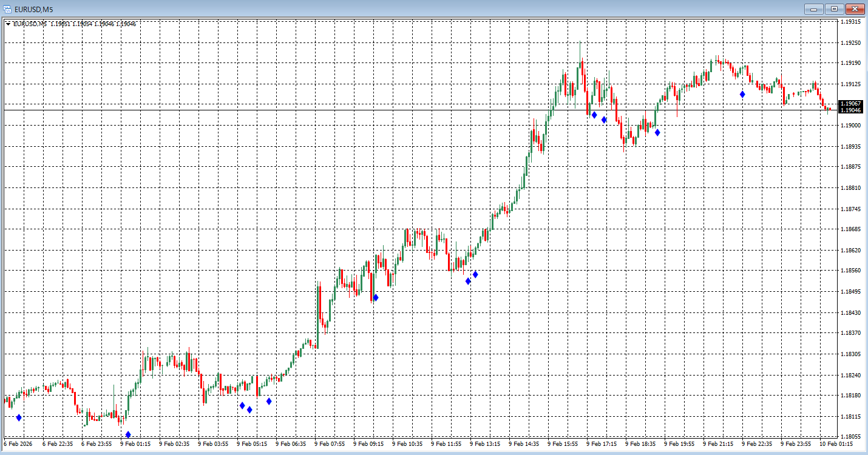Viewport: 868px width, 455px height.
Task: Select the rightmost blue diamond marker
Action: click(742, 94)
